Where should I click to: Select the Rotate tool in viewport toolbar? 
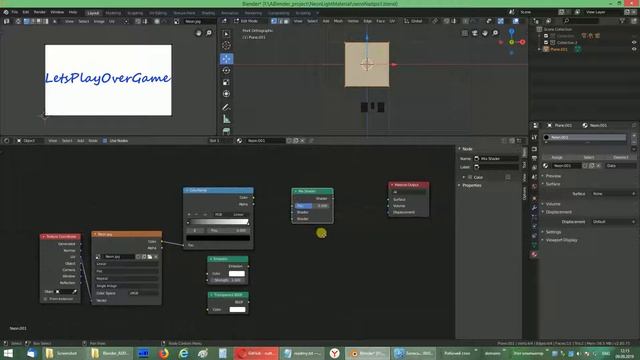tap(227, 71)
